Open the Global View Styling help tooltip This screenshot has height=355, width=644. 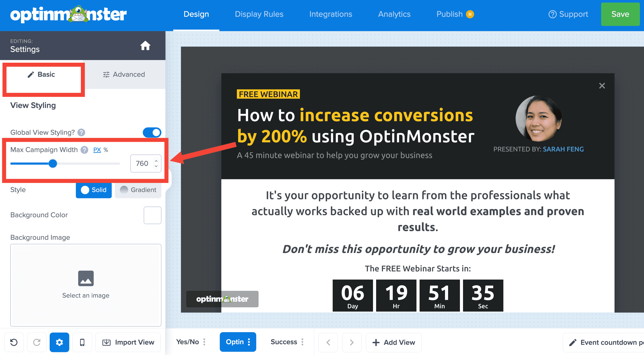[x=81, y=133]
